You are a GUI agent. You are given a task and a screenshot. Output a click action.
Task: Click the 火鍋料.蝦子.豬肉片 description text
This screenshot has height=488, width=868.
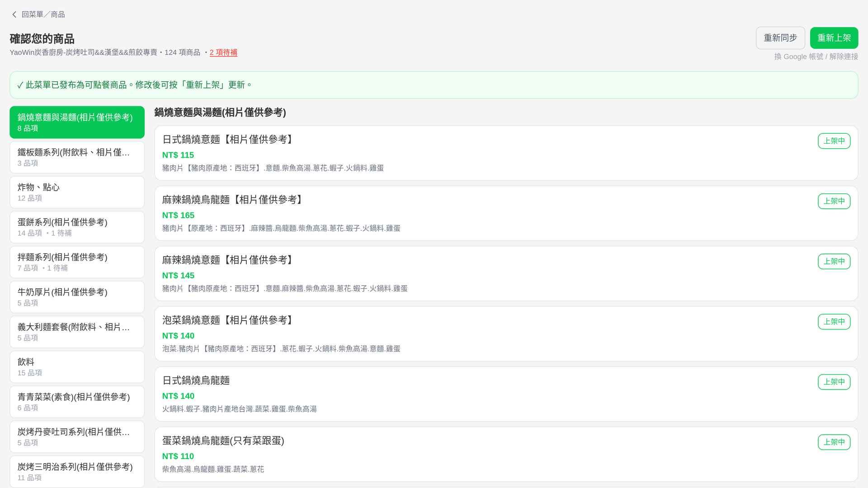coord(240,409)
